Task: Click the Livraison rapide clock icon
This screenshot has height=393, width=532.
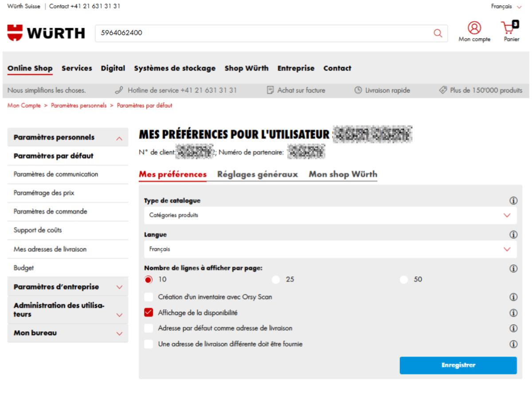Action: pos(358,90)
